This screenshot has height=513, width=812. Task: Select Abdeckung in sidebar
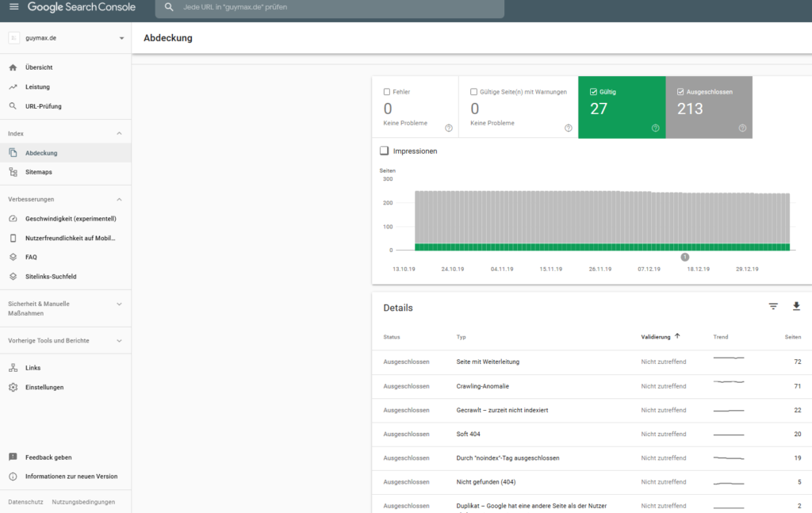tap(65, 153)
